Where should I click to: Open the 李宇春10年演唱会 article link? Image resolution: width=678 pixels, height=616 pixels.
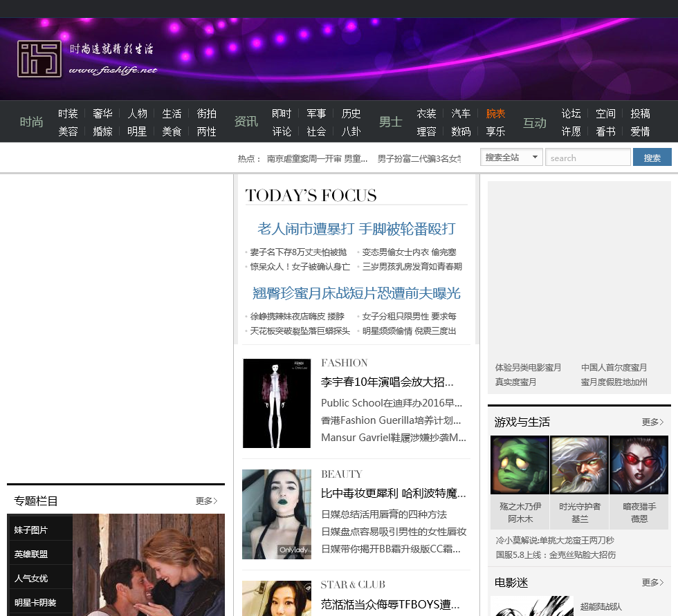(387, 382)
